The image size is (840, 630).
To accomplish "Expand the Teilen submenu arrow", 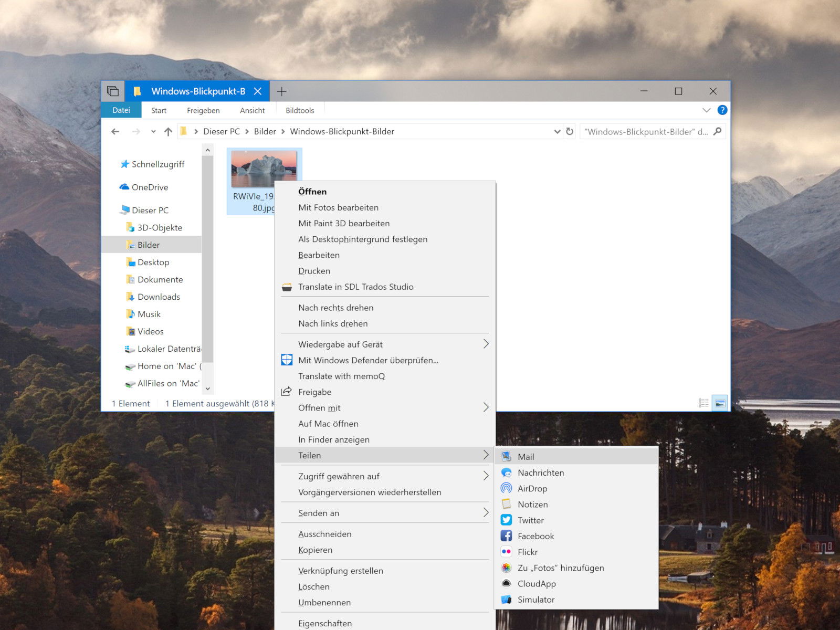I will pos(486,455).
